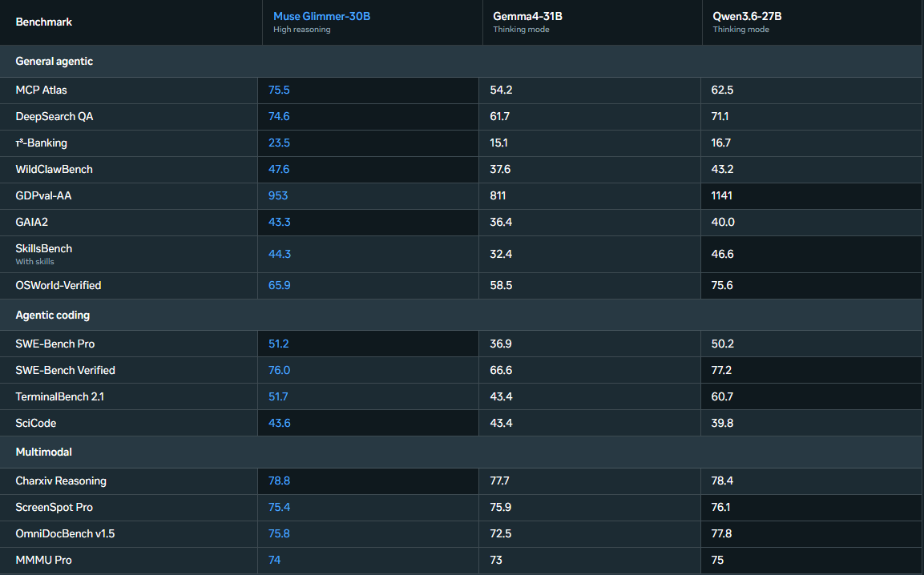Viewport: 924px width, 575px height.
Task: Select the 51.7 TerminalBench 2.1 score
Action: (x=277, y=396)
